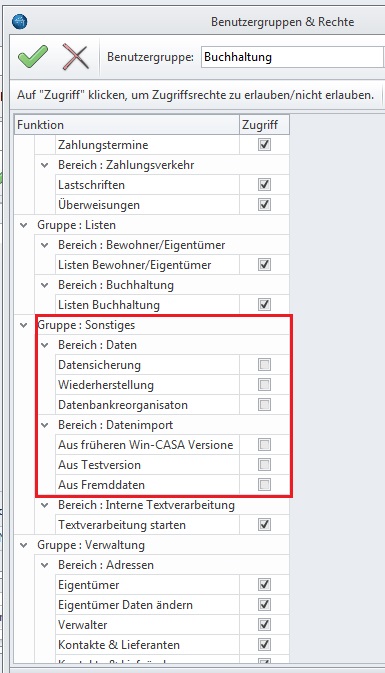Screen dimensions: 385x673
Task: Select the Datenbankreorganisaton row label
Action: pyautogui.click(x=123, y=405)
